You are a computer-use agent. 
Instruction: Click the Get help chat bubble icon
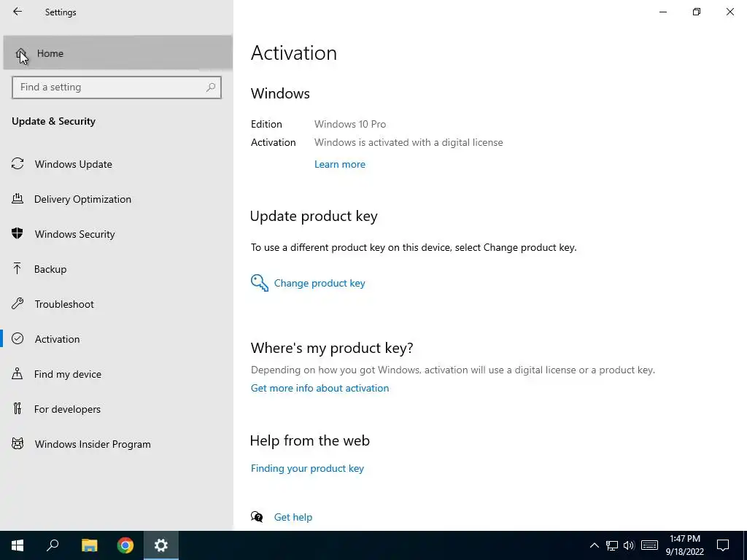coord(257,517)
